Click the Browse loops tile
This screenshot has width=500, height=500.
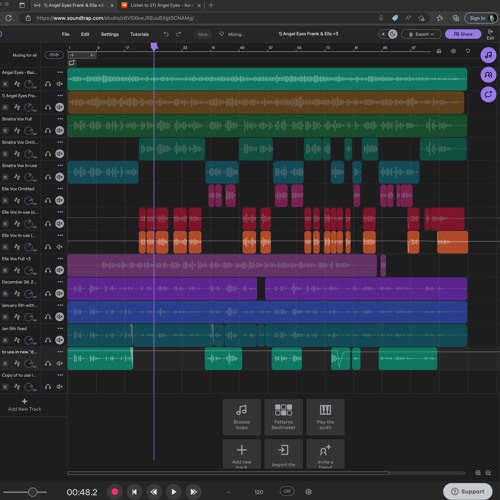click(x=242, y=417)
